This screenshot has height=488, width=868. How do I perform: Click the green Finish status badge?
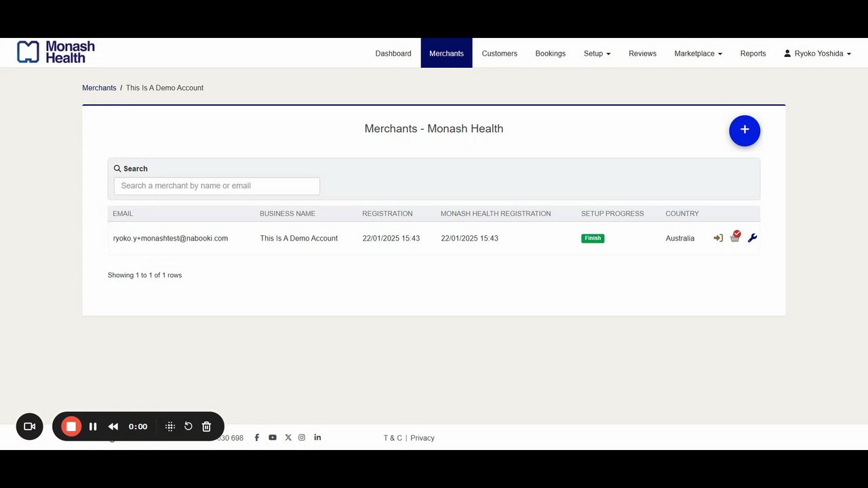[593, 238]
